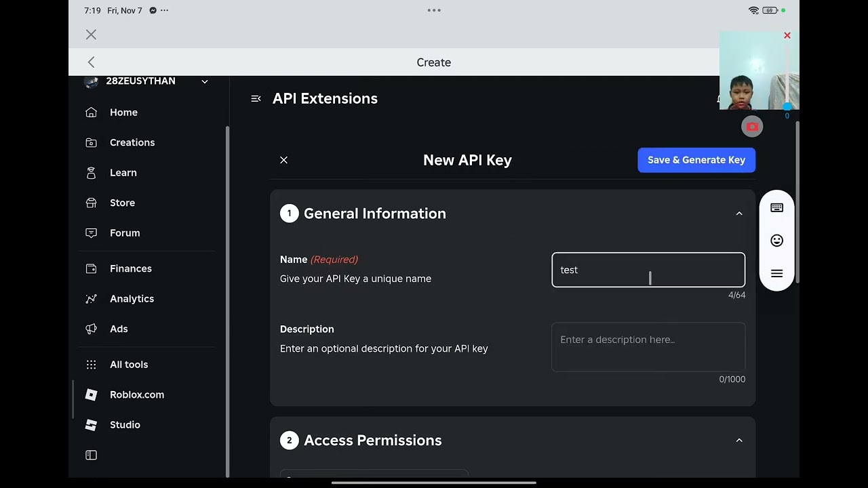The image size is (868, 488).
Task: Click the All tools grid icon
Action: pyautogui.click(x=92, y=365)
